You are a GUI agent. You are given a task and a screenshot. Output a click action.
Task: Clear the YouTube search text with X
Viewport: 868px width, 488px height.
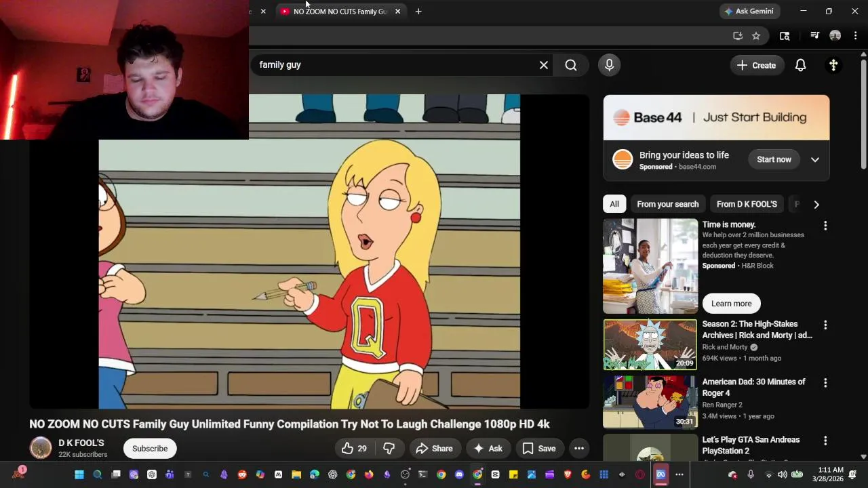click(x=543, y=65)
